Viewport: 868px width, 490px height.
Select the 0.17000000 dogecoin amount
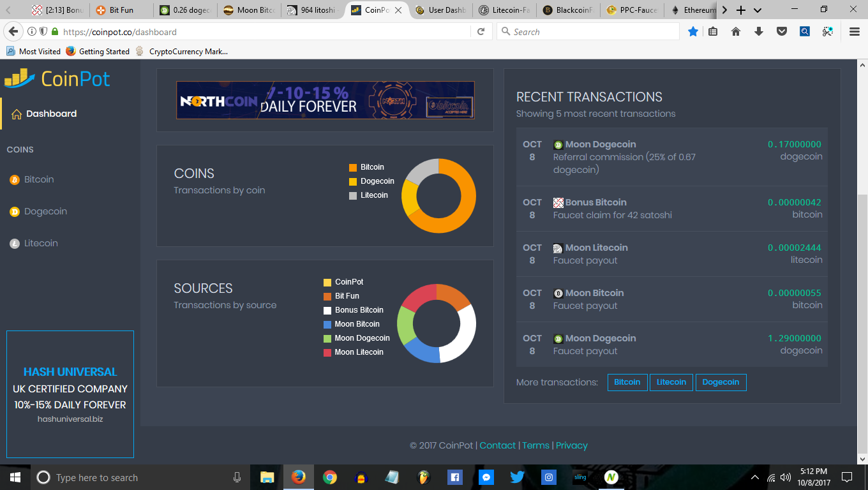tap(795, 145)
